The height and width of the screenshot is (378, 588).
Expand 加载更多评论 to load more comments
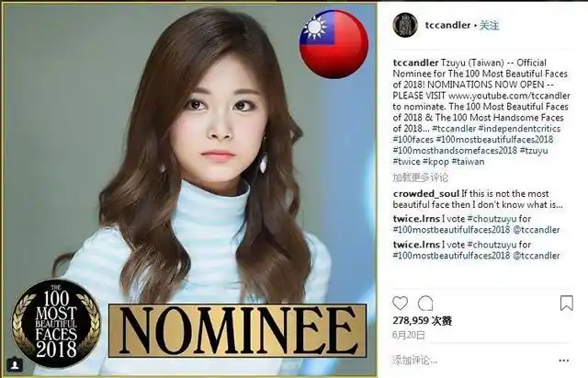420,178
